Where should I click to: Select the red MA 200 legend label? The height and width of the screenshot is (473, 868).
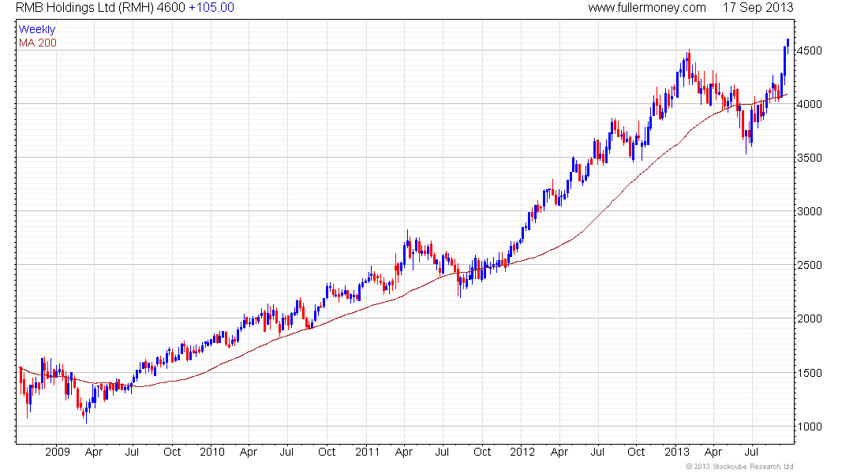38,43
